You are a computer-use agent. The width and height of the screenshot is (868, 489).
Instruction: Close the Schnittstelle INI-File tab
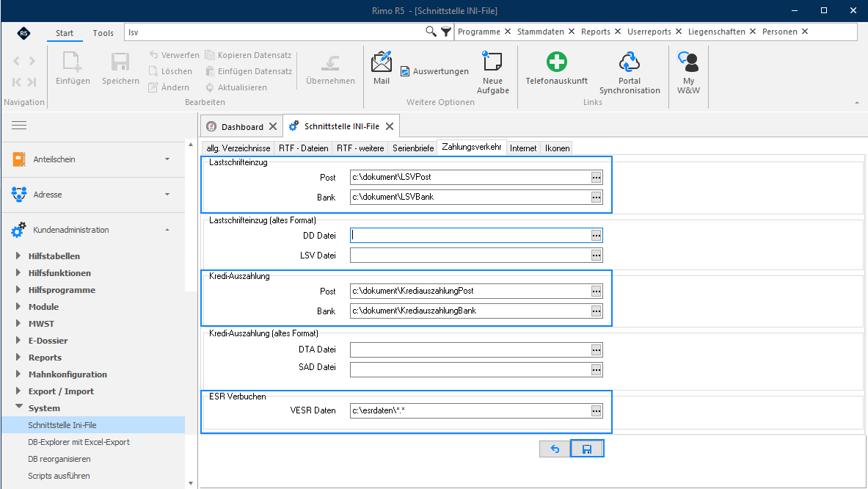coord(390,126)
